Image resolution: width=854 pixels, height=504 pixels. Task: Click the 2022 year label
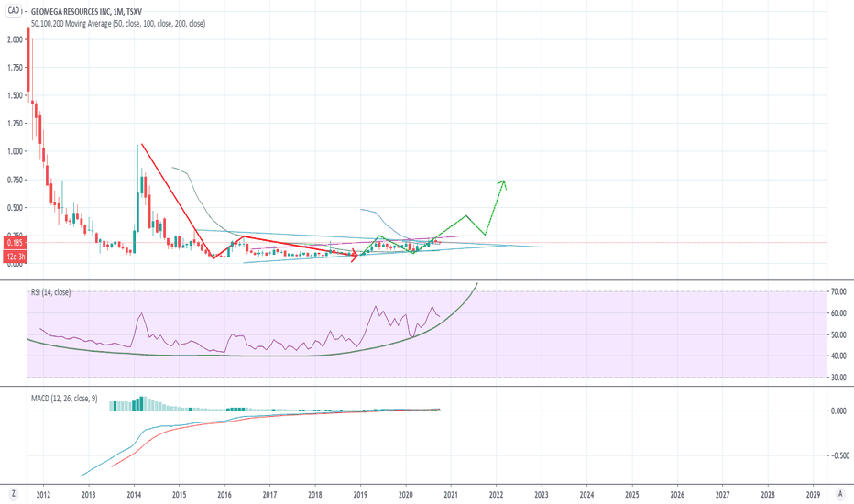coord(496,495)
